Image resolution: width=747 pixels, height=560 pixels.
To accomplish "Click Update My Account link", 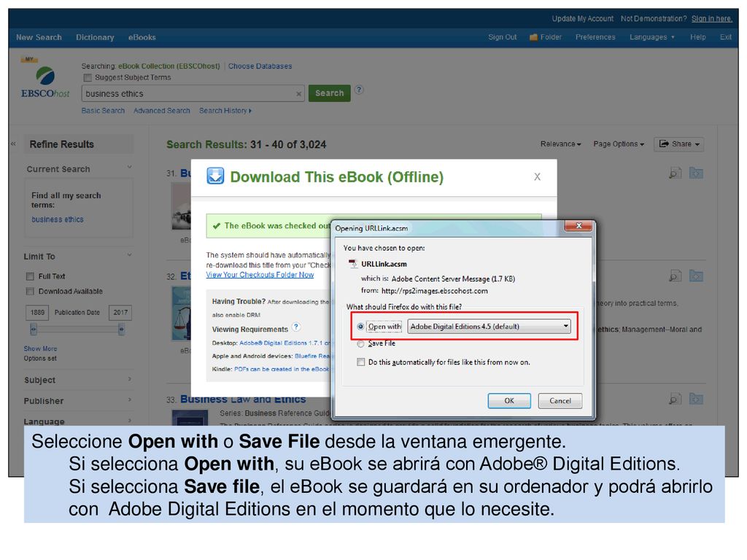I will (583, 18).
